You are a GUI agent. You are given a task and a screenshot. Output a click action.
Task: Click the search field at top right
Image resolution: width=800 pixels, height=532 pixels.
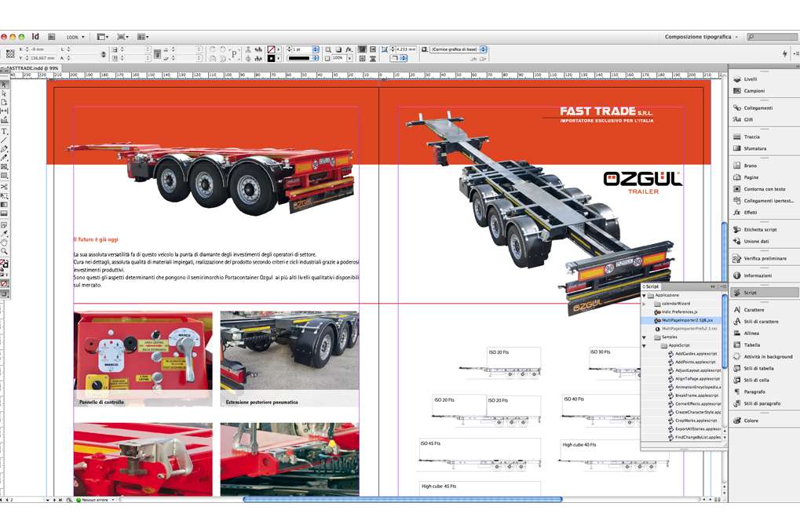(x=773, y=37)
